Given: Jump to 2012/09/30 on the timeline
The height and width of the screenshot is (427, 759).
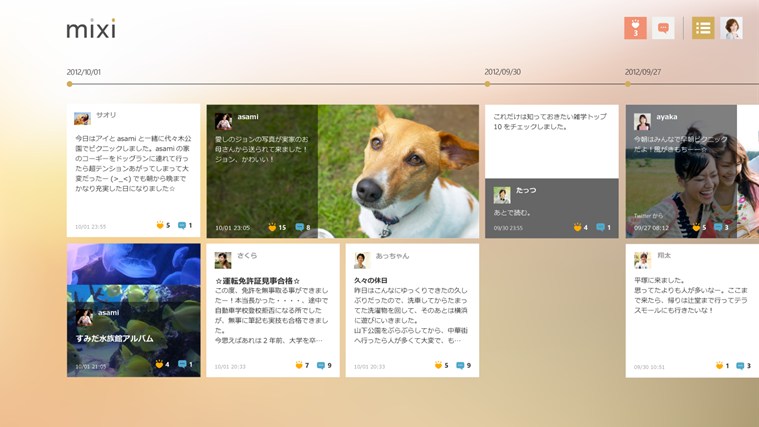Looking at the screenshot, I should click(x=487, y=84).
